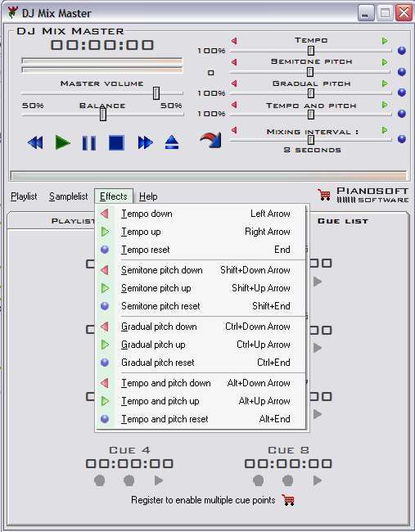
Task: Click the first gray circle under Cue 8
Action: (258, 480)
